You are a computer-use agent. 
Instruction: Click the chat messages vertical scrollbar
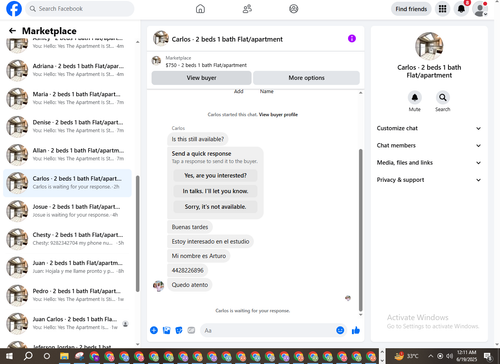(x=360, y=230)
